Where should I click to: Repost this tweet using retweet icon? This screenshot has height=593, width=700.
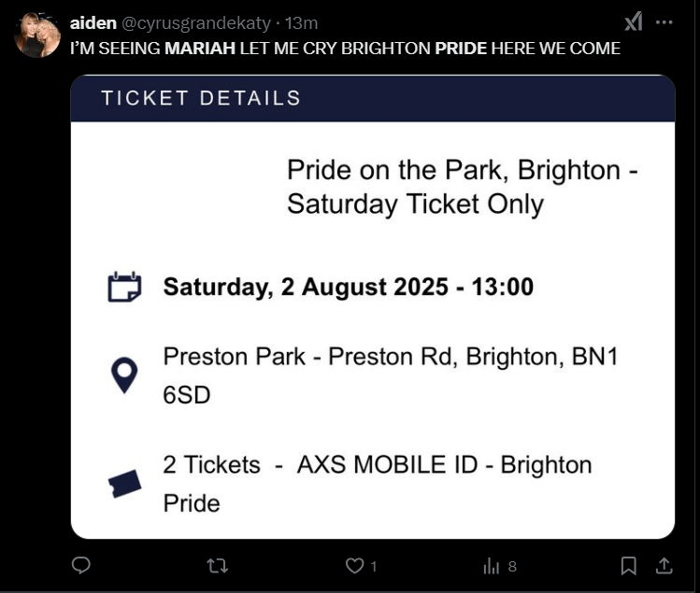tap(218, 566)
